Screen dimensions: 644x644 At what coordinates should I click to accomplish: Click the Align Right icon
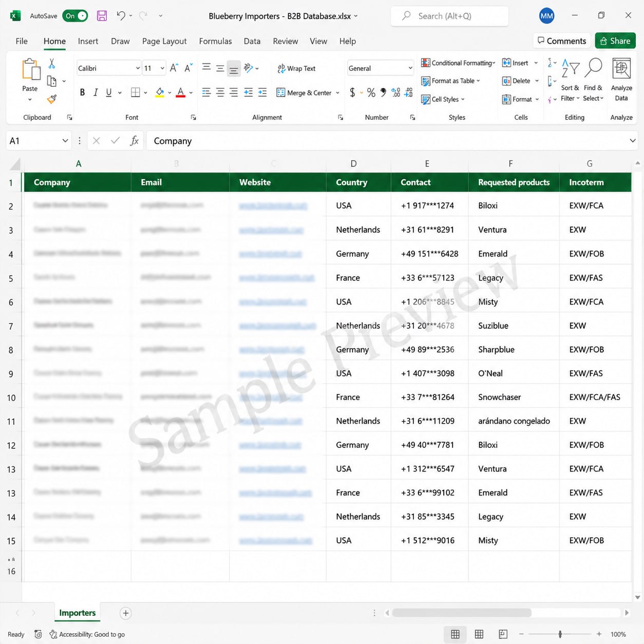(234, 92)
